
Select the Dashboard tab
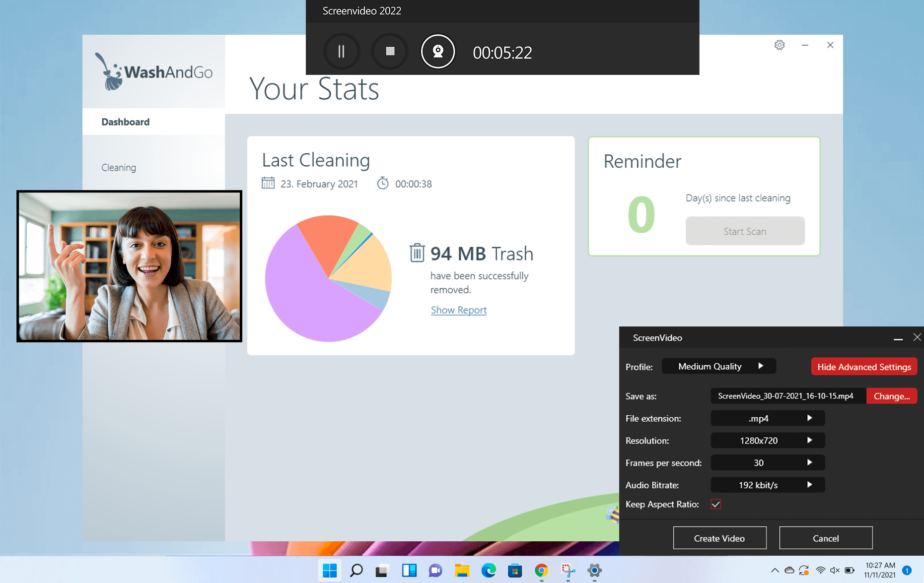click(125, 122)
